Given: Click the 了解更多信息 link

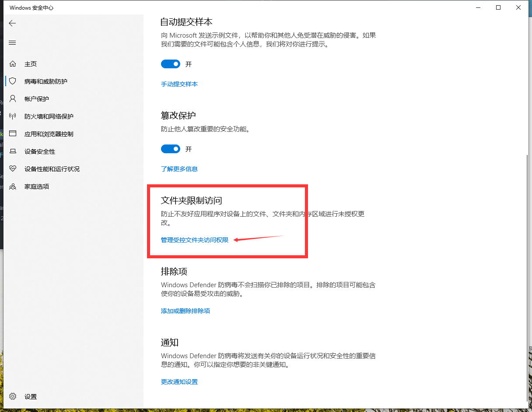Looking at the screenshot, I should pos(179,169).
